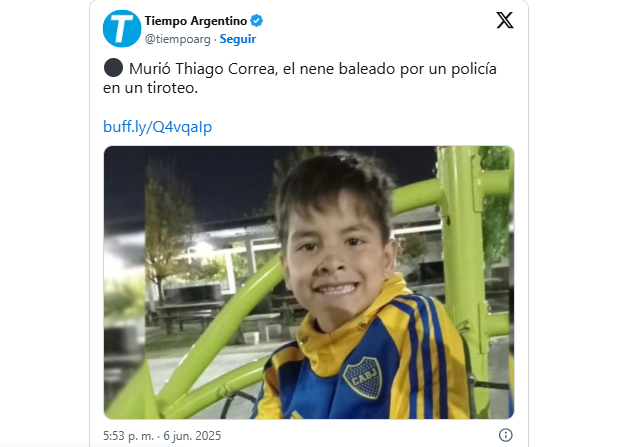639x447 pixels.
Task: Open the Tiempo Argentino profile avatar
Action: (122, 29)
